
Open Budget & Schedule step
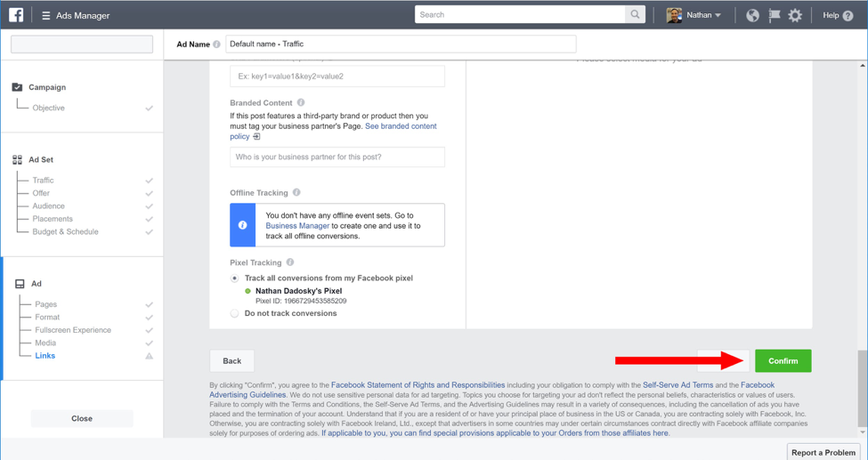65,231
